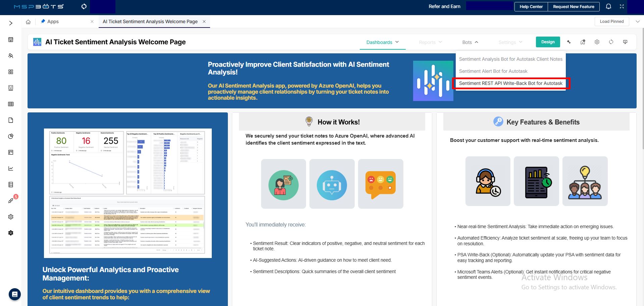
Task: Click the dashboard preview thumbnail image
Action: [x=128, y=193]
